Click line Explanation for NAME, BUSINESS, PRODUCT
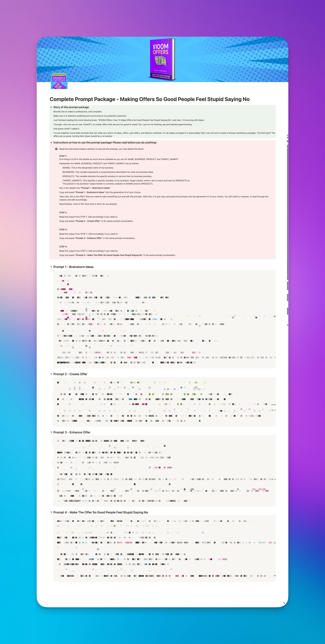The width and height of the screenshot is (325, 644). (x=99, y=163)
